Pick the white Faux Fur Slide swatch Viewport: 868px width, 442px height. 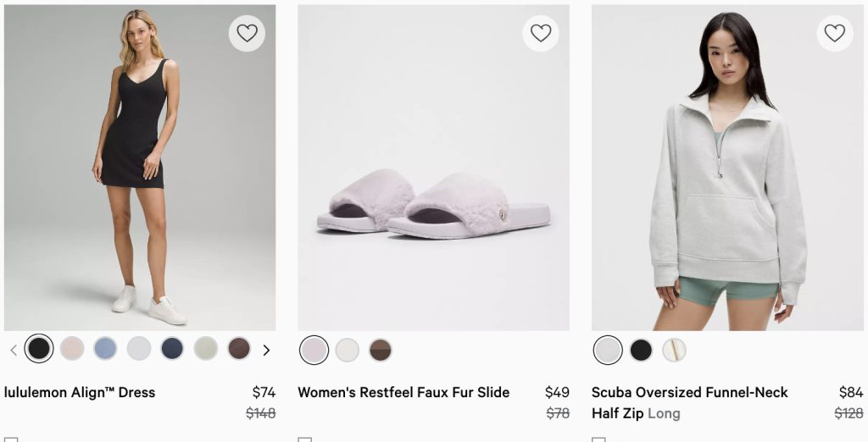pos(348,350)
